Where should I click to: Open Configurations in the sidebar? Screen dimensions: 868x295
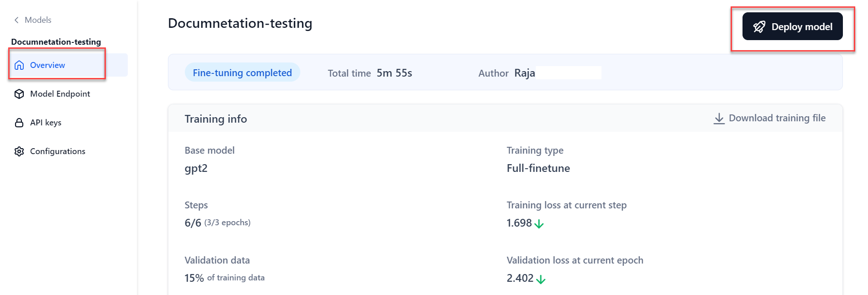point(58,151)
